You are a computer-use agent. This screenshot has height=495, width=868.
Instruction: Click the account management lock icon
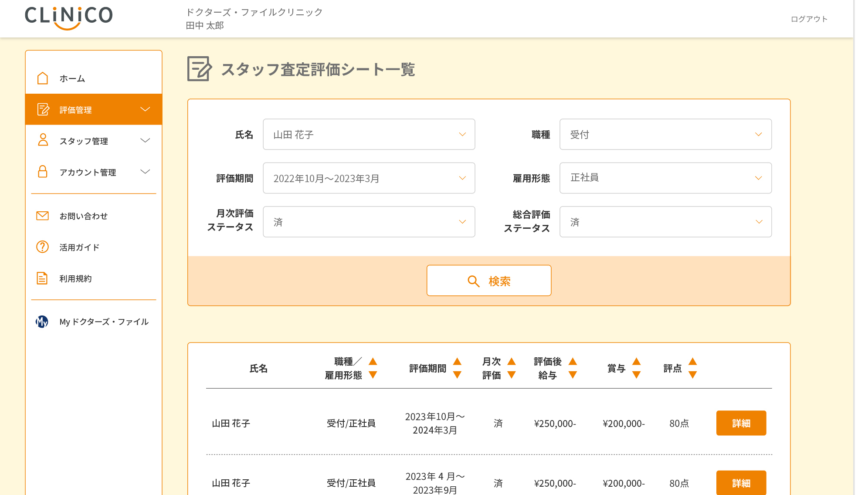[43, 172]
